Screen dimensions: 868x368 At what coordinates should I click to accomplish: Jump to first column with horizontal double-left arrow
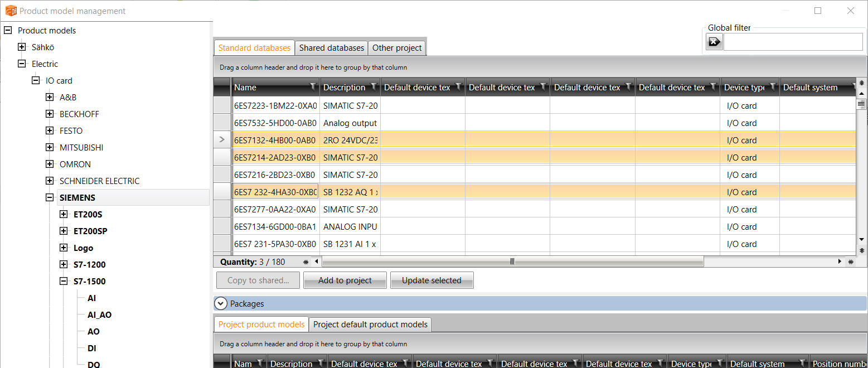306,262
